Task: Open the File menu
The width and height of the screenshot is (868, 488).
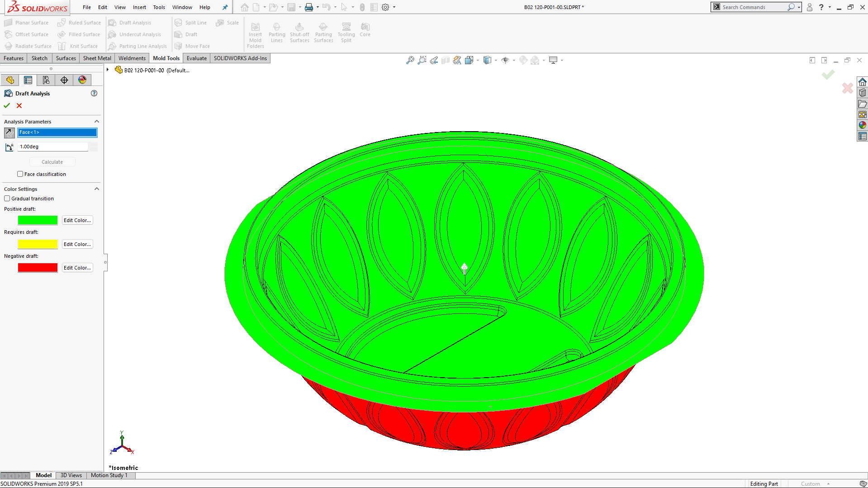Action: coord(87,7)
